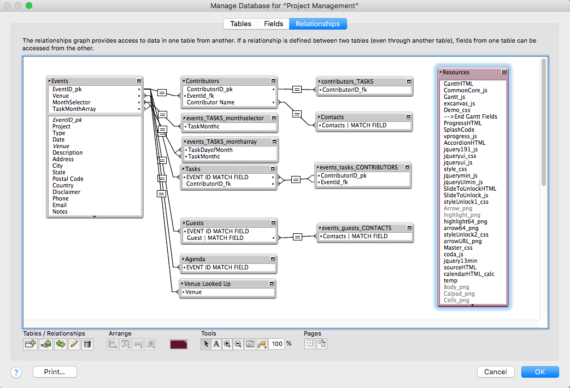This screenshot has width=570, height=388.
Task: Collapse the Resources table box
Action: pyautogui.click(x=504, y=72)
